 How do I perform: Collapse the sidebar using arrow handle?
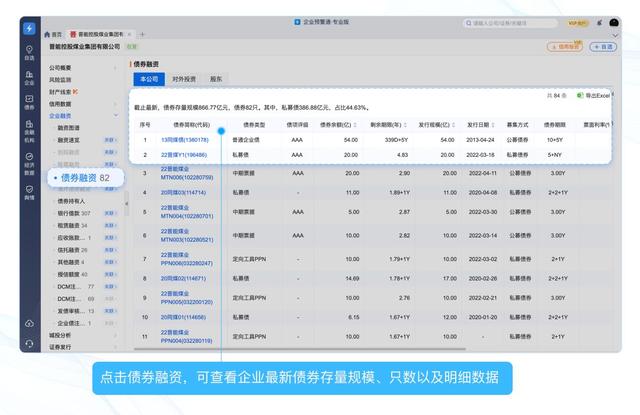[x=127, y=203]
